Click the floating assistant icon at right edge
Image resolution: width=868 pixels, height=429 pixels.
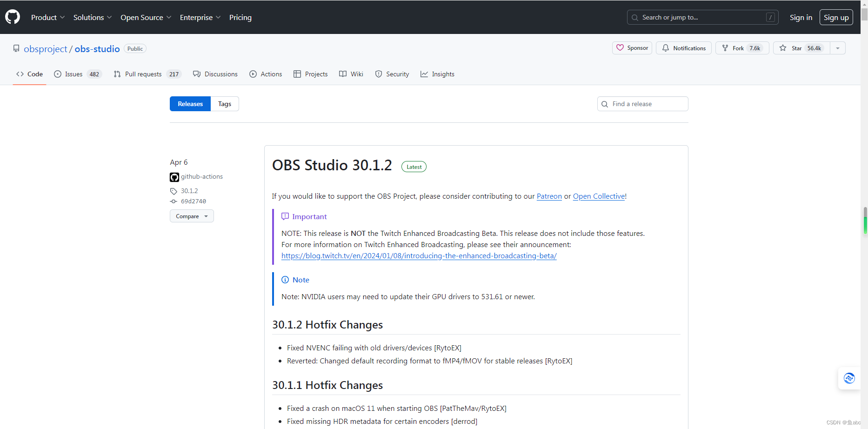click(x=849, y=378)
